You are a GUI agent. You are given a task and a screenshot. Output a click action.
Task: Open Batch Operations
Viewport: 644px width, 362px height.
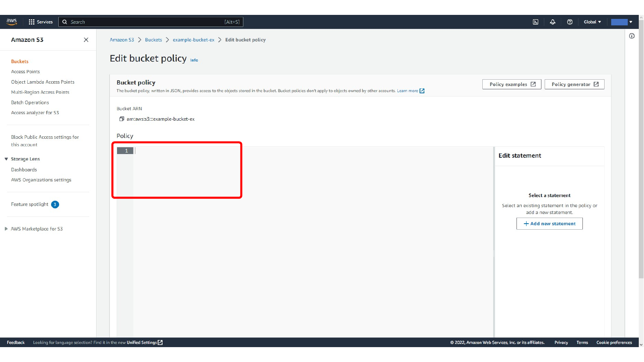pyautogui.click(x=30, y=103)
